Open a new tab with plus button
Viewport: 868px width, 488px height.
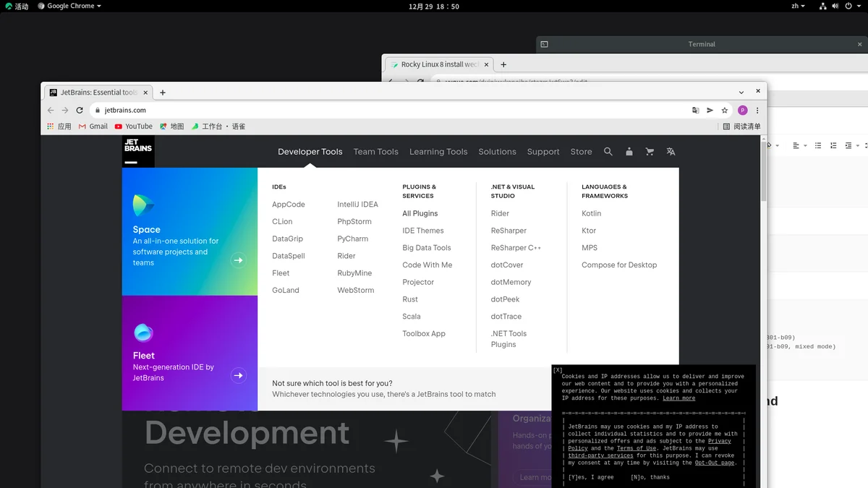tap(163, 93)
